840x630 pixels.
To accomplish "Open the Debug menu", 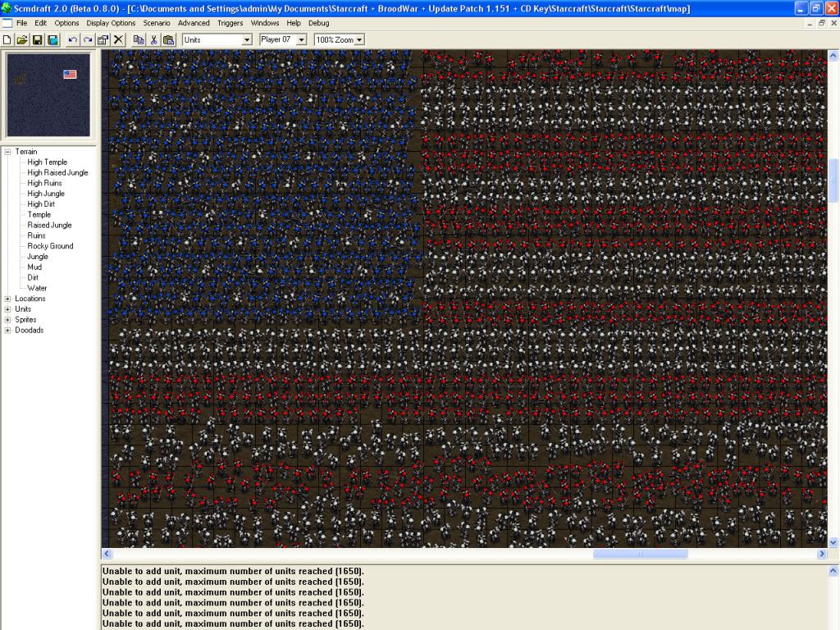I will 319,23.
